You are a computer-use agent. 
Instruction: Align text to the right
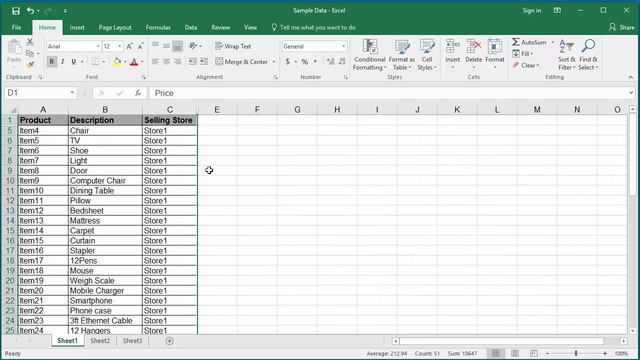(177, 62)
